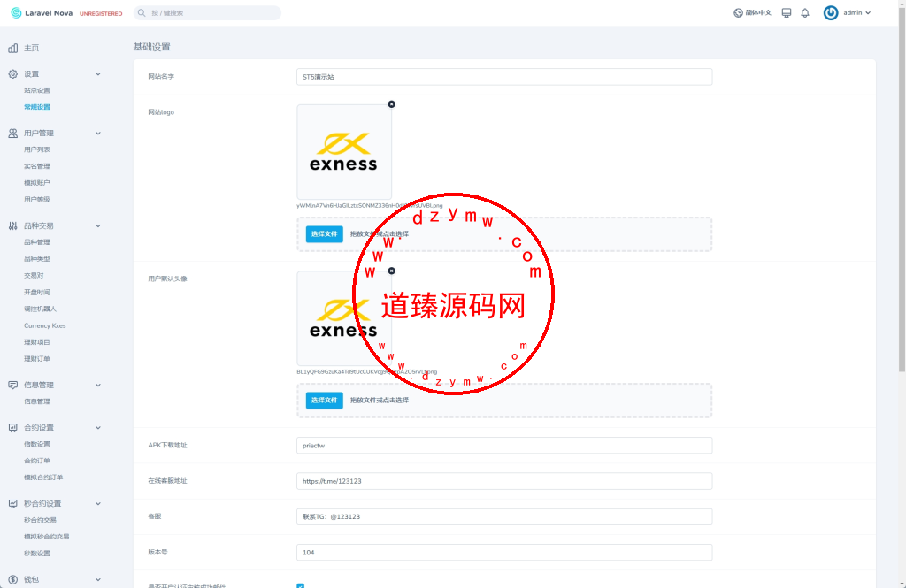Click the 用户默认头像 exness thumbnail
The width and height of the screenshot is (906, 588).
pyautogui.click(x=344, y=318)
